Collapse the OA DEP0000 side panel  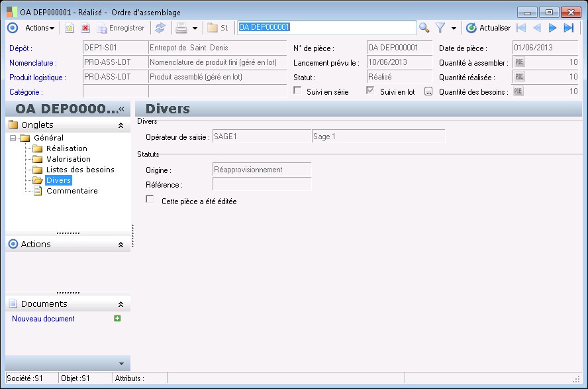pos(121,109)
